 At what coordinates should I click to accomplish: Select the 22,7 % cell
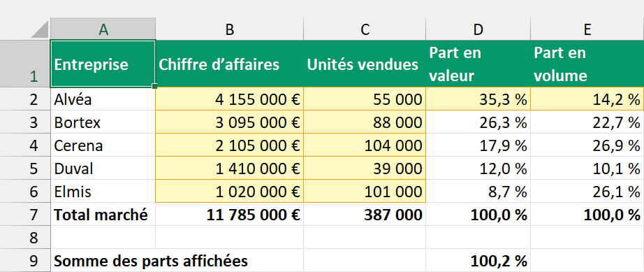pos(587,122)
